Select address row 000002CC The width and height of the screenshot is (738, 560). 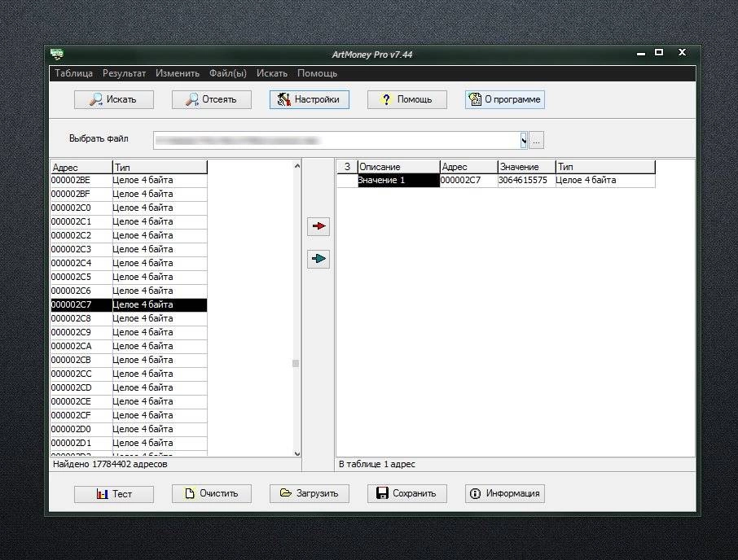pyautogui.click(x=129, y=374)
